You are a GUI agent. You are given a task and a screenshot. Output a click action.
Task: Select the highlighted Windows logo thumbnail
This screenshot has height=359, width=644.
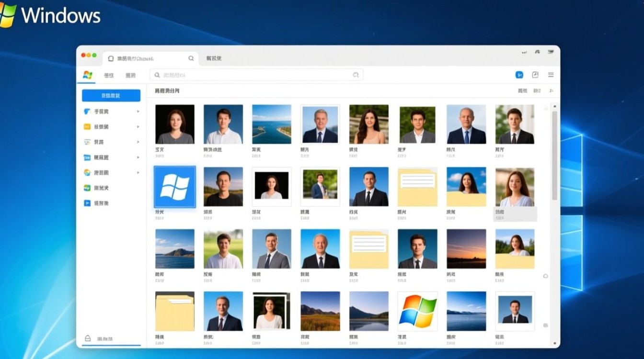click(174, 187)
